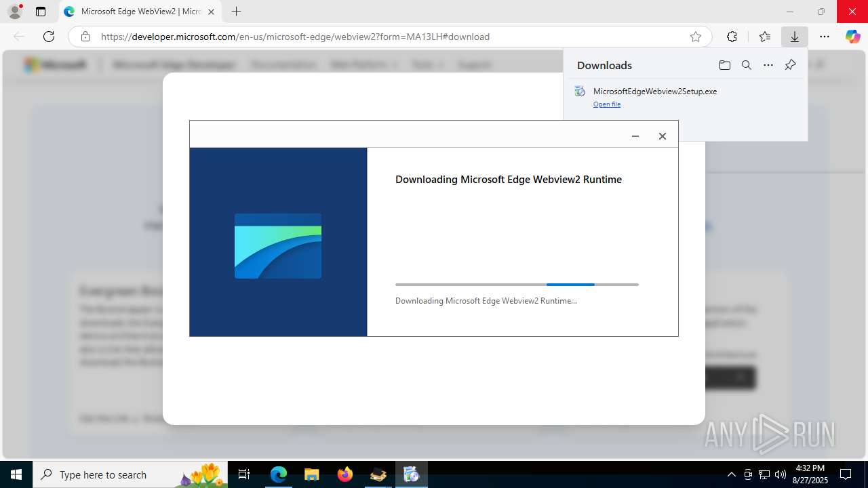This screenshot has height=488, width=868.
Task: Show hidden system tray icons
Action: 731,474
